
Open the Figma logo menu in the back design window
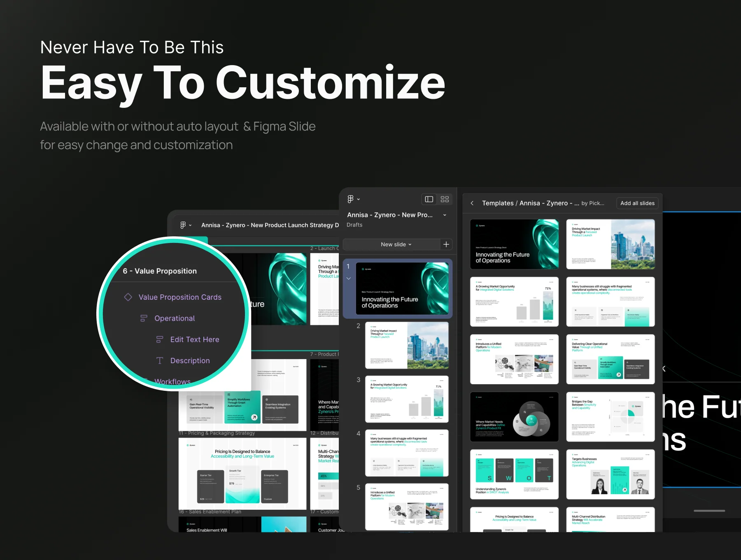(x=186, y=225)
